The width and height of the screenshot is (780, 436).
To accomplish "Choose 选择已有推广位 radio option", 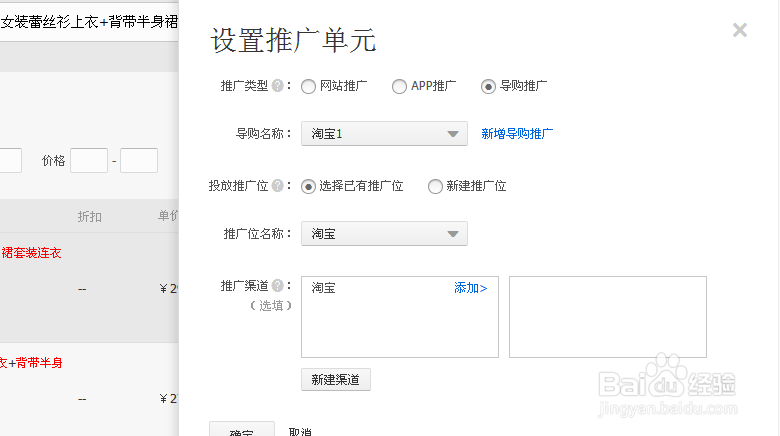I will tap(308, 187).
